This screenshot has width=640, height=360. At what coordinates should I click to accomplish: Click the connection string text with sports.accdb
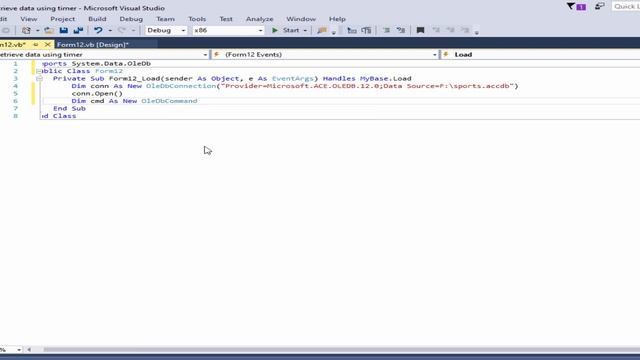[x=367, y=86]
